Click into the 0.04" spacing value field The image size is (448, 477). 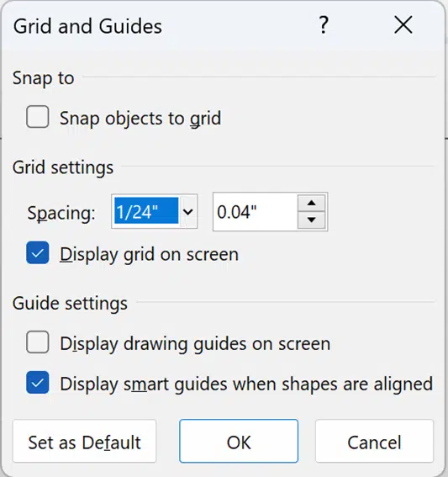click(256, 212)
